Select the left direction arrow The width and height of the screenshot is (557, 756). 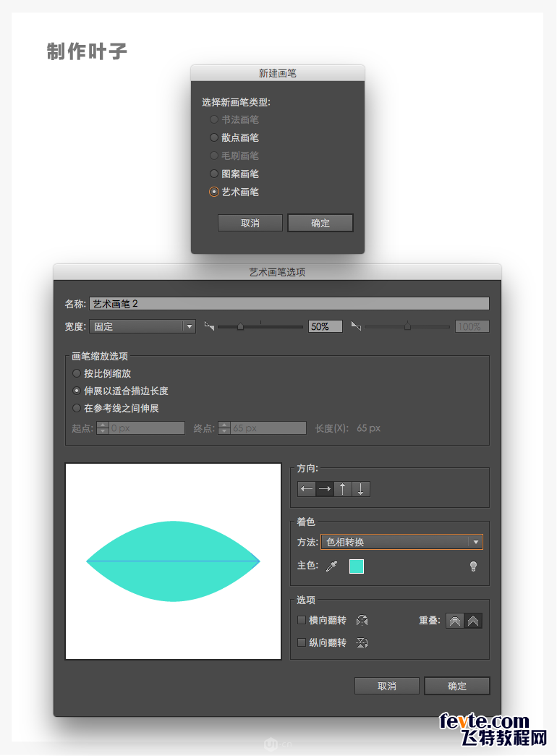tap(307, 489)
